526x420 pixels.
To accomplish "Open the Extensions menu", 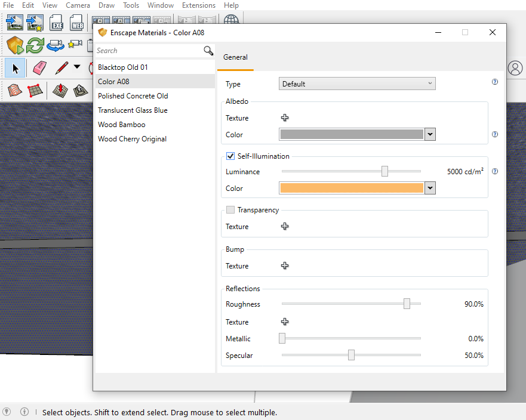I will (x=199, y=5).
